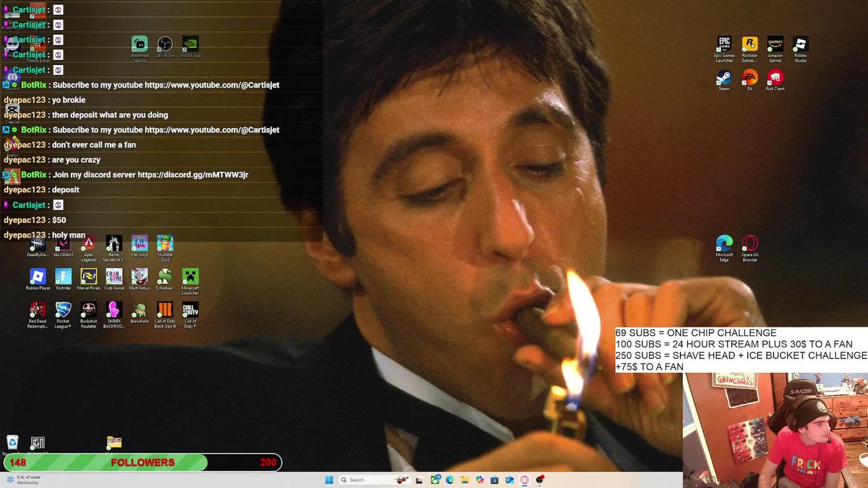Viewport: 868px width, 488px height.
Task: Select Bendy Secrets of the Machine icon
Action: pos(114,249)
